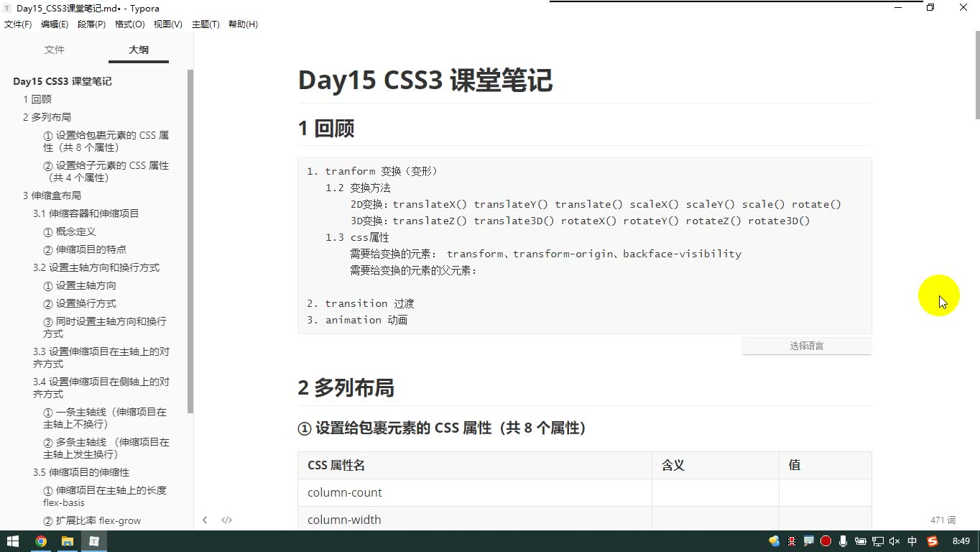Open the 选择语言 code language box
Viewport: 980px width, 552px height.
pos(807,346)
